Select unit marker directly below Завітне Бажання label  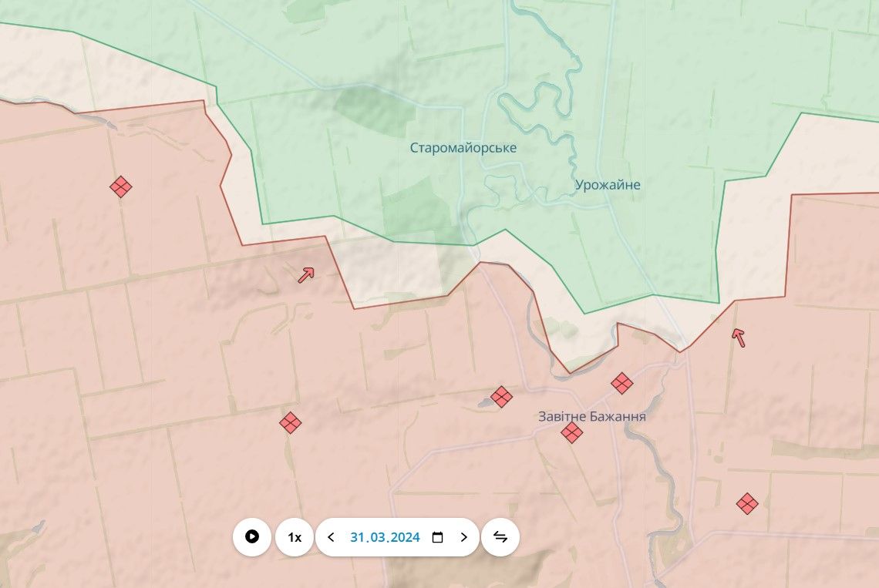point(571,433)
